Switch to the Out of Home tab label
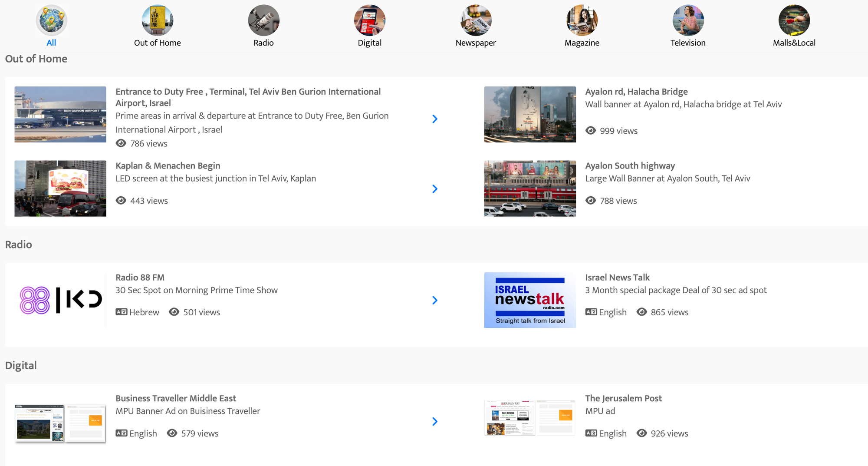 [158, 43]
